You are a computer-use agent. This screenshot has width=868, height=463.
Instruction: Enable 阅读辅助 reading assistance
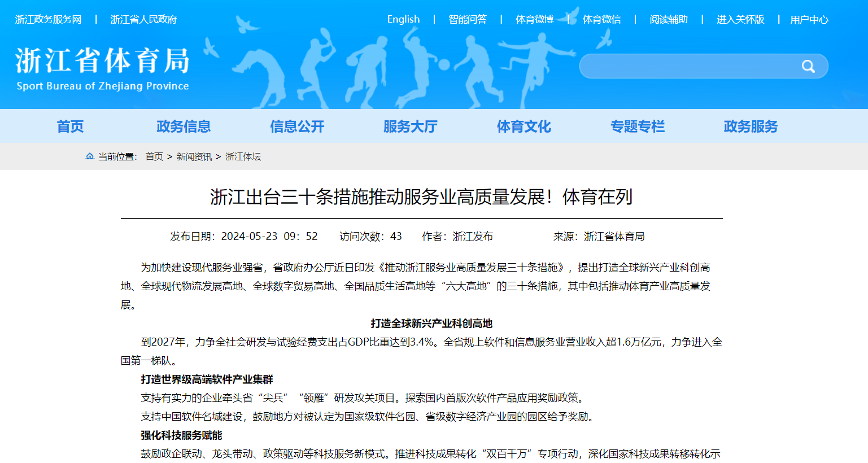(669, 19)
